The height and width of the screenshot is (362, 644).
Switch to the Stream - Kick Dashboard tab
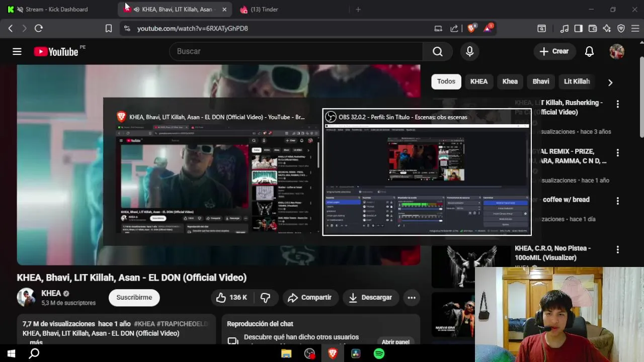pyautogui.click(x=56, y=10)
